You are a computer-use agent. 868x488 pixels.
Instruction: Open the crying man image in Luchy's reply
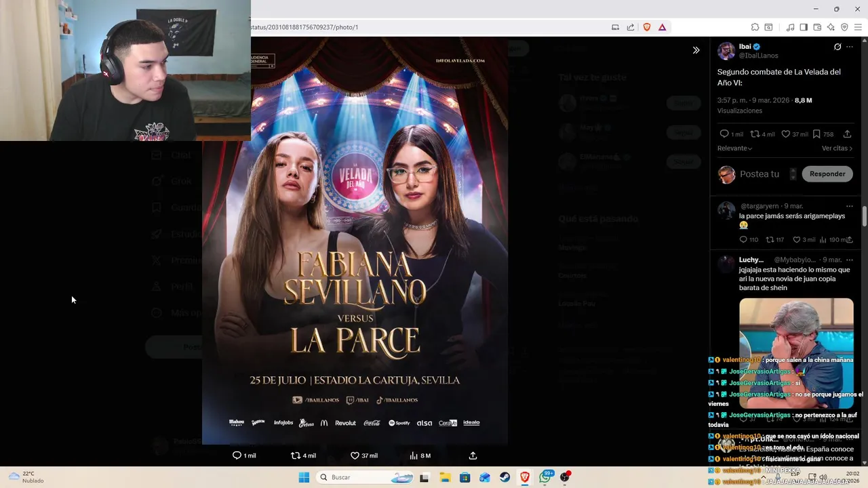pos(796,352)
